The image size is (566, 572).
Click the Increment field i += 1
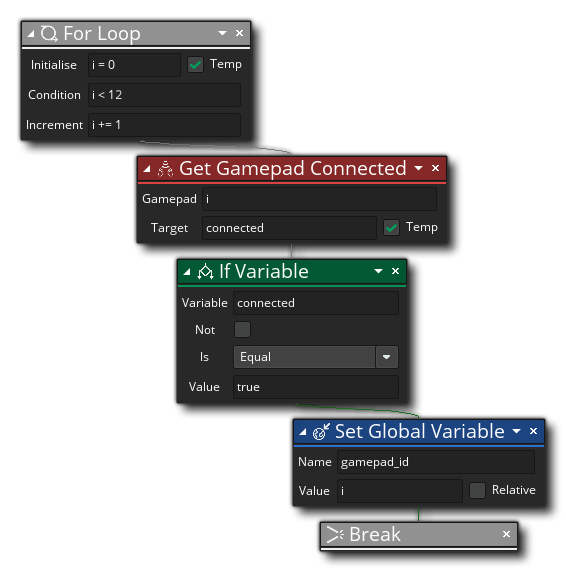164,125
